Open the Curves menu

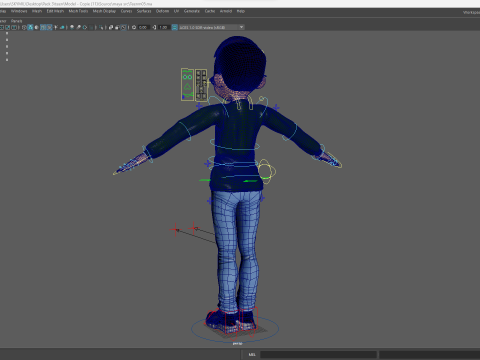(x=126, y=11)
